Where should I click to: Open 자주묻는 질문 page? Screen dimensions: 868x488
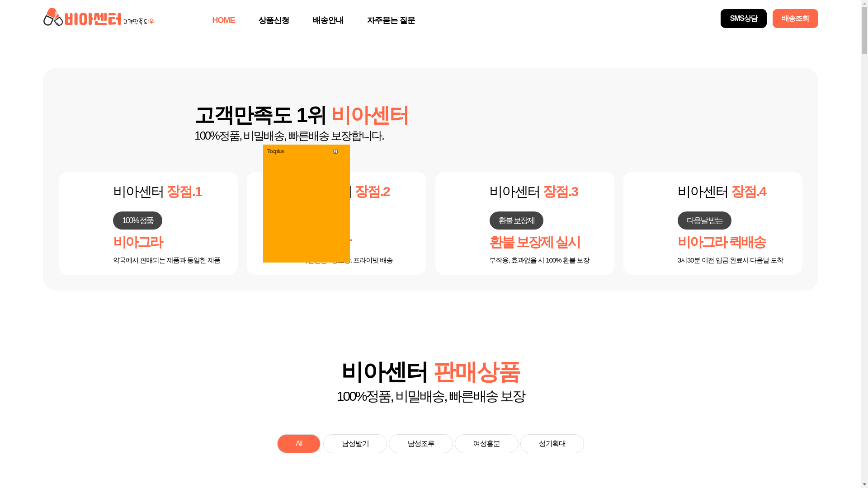click(x=391, y=20)
